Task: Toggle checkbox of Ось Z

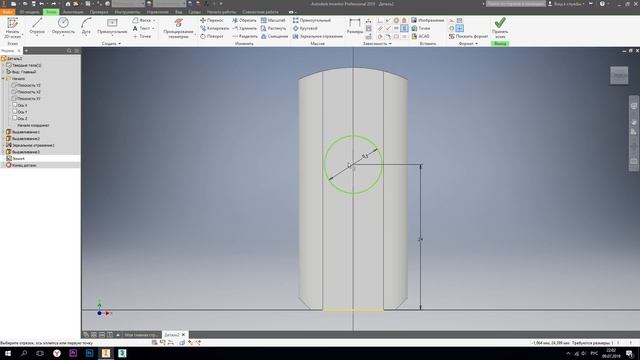Action: pos(14,118)
